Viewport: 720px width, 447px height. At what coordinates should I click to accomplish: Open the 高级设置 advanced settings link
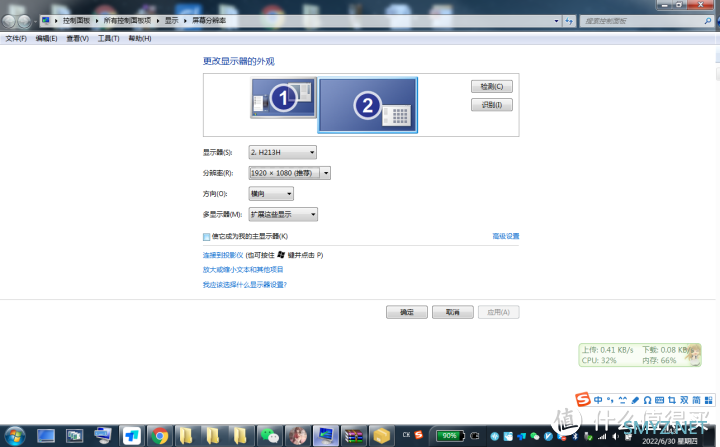[505, 236]
